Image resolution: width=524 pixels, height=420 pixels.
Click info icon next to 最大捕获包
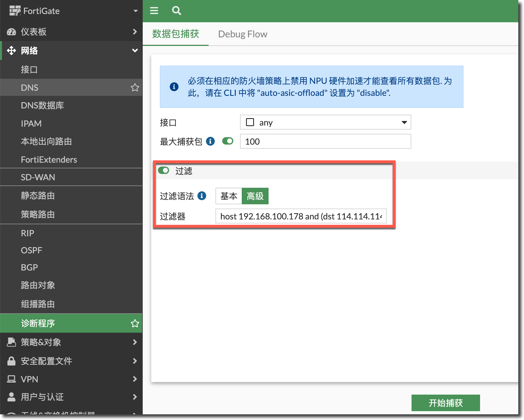coord(210,141)
